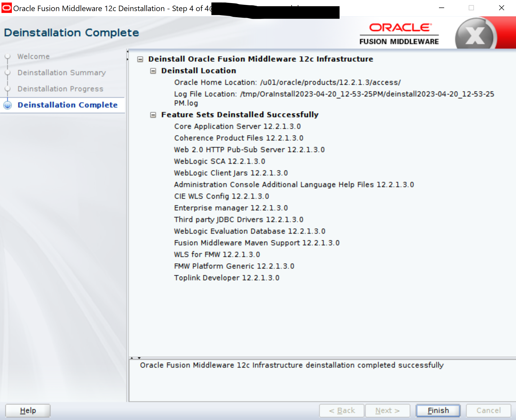
Task: Select the Oracle Home Location entry
Action: pos(287,82)
